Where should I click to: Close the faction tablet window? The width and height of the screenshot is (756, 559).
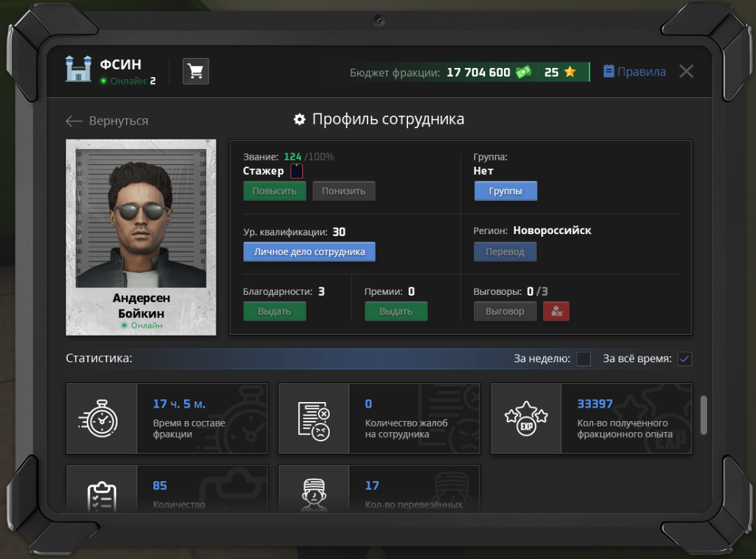(686, 71)
